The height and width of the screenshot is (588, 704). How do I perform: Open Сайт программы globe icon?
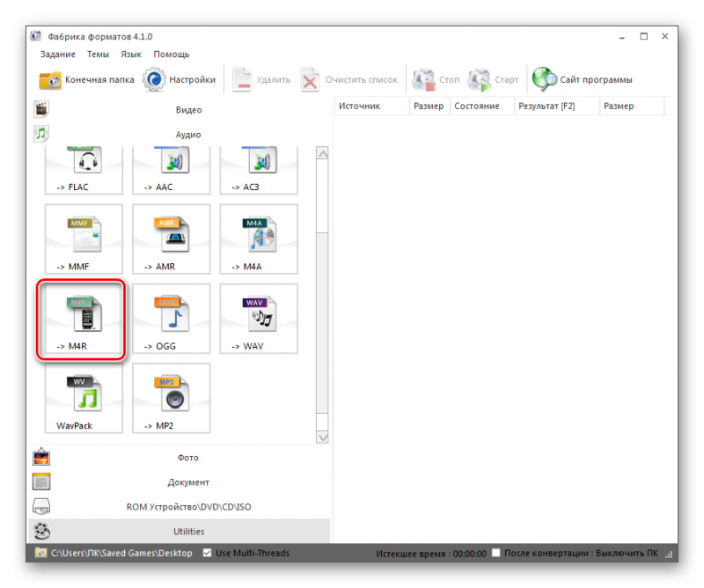(544, 80)
